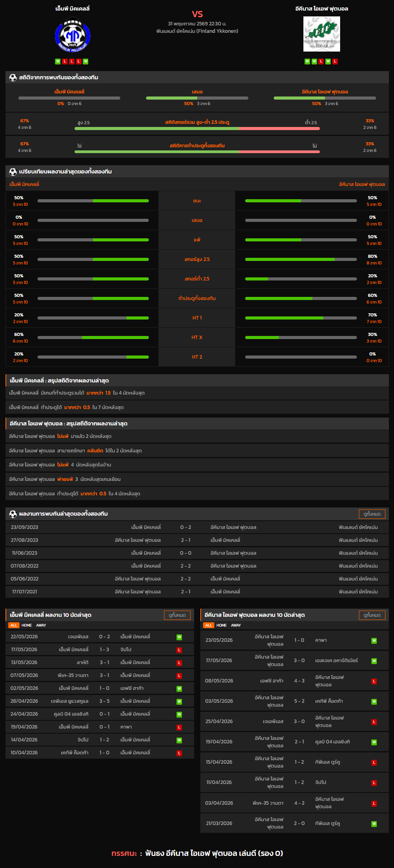The width and height of the screenshot is (394, 868).
Task: Click L badge on the 08/05/2026 row
Action: pyautogui.click(x=374, y=681)
